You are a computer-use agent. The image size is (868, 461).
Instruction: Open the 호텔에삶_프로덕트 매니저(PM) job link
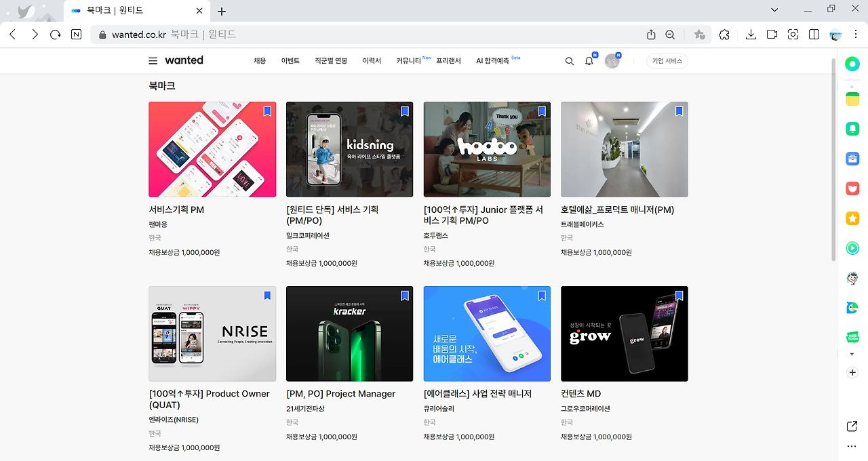[x=618, y=209]
